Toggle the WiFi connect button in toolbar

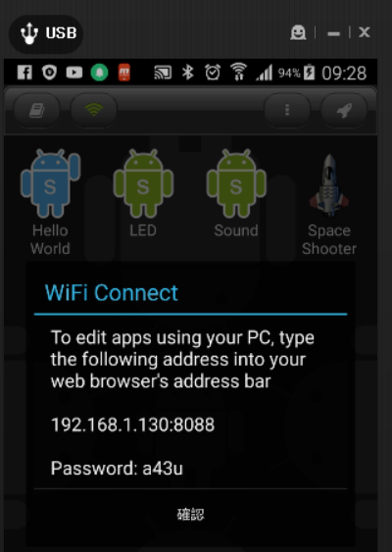94,111
